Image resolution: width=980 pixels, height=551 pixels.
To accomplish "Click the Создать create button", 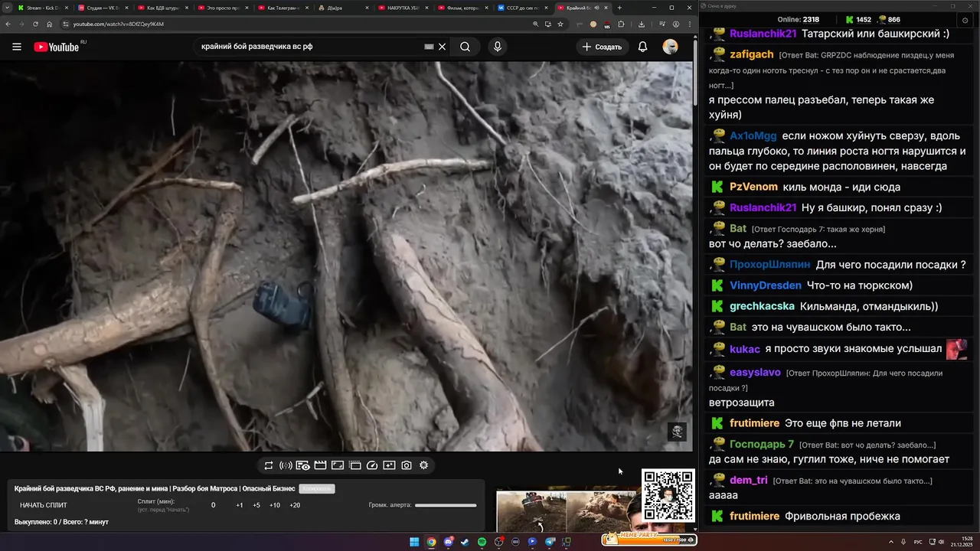I will pyautogui.click(x=602, y=47).
